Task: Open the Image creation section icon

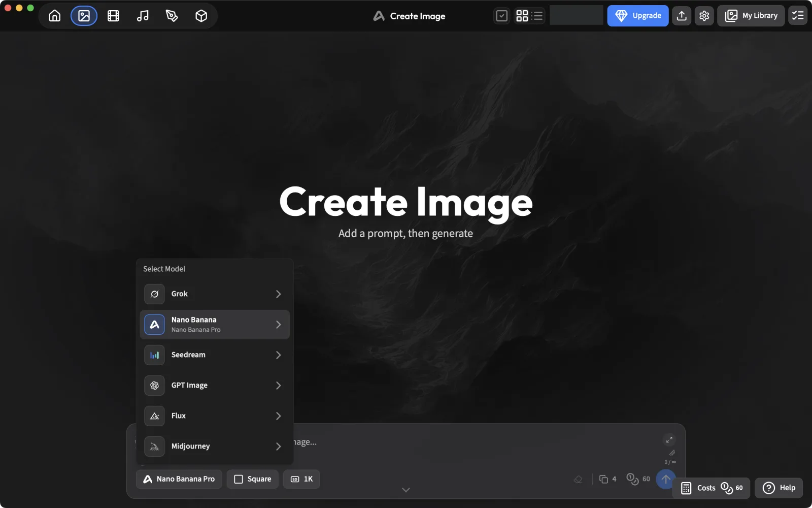Action: point(84,16)
